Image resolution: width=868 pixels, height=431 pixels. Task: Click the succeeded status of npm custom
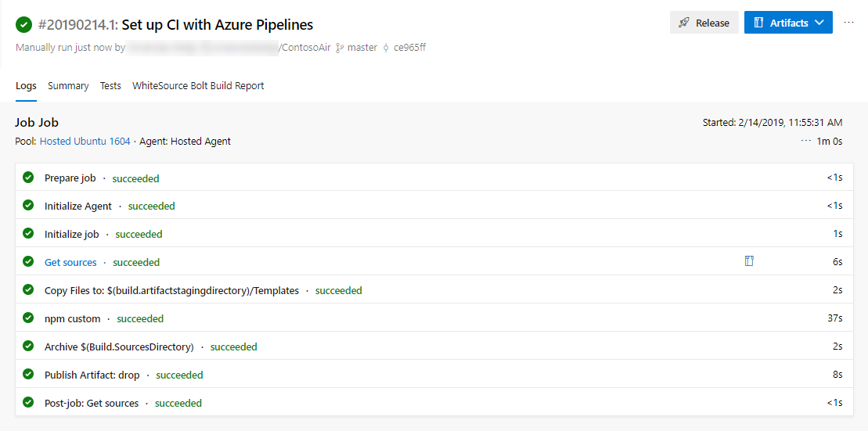pyautogui.click(x=140, y=318)
